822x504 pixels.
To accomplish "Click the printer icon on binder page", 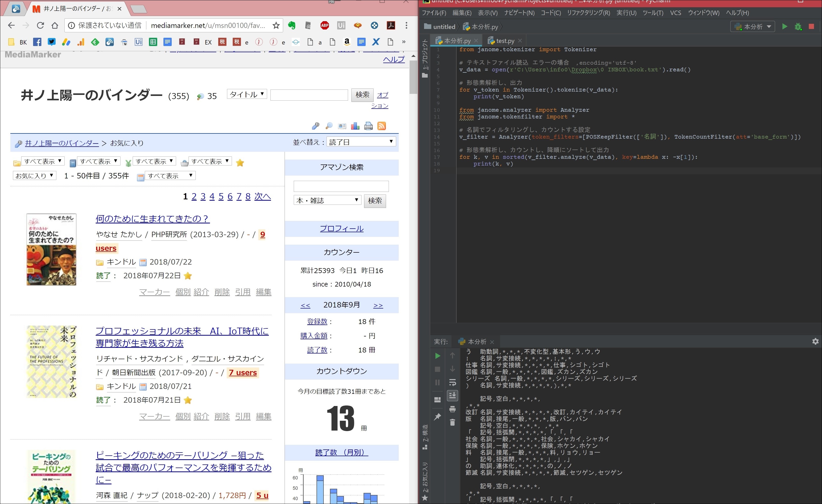I will (368, 126).
